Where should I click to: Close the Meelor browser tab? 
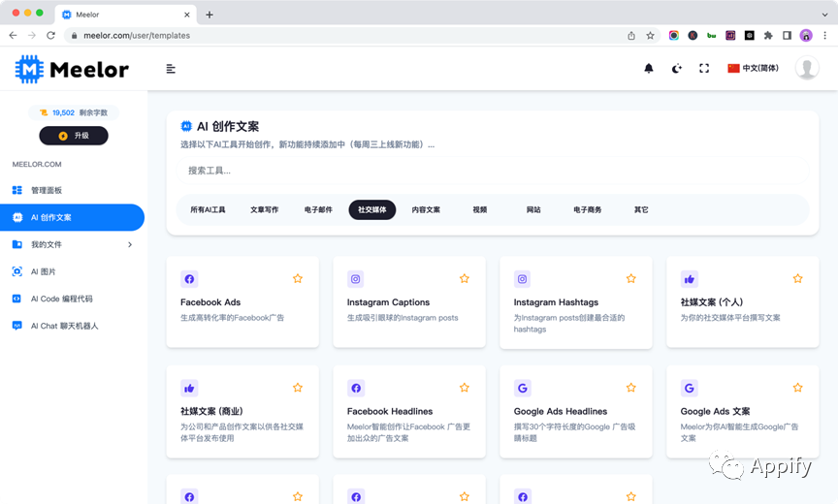click(186, 15)
